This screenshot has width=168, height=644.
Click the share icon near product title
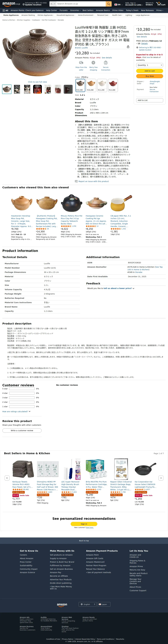(x=128, y=47)
